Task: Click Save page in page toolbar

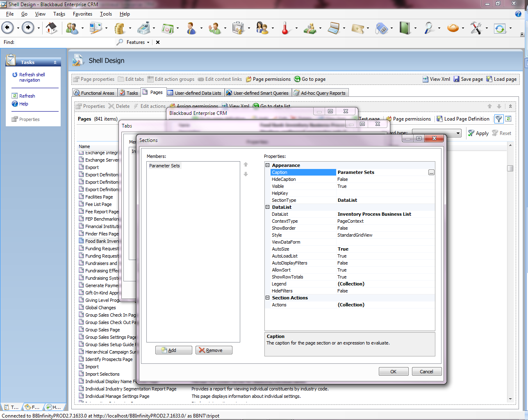Action: (x=468, y=79)
